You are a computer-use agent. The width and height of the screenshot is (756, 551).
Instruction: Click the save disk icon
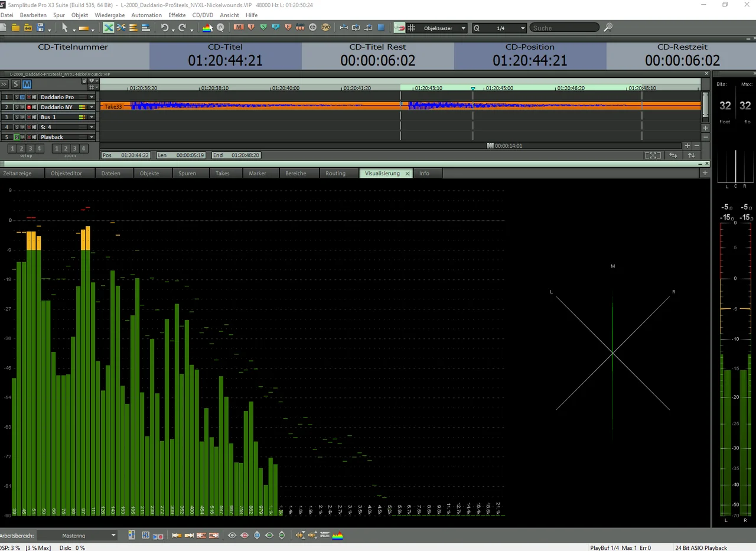pyautogui.click(x=40, y=28)
